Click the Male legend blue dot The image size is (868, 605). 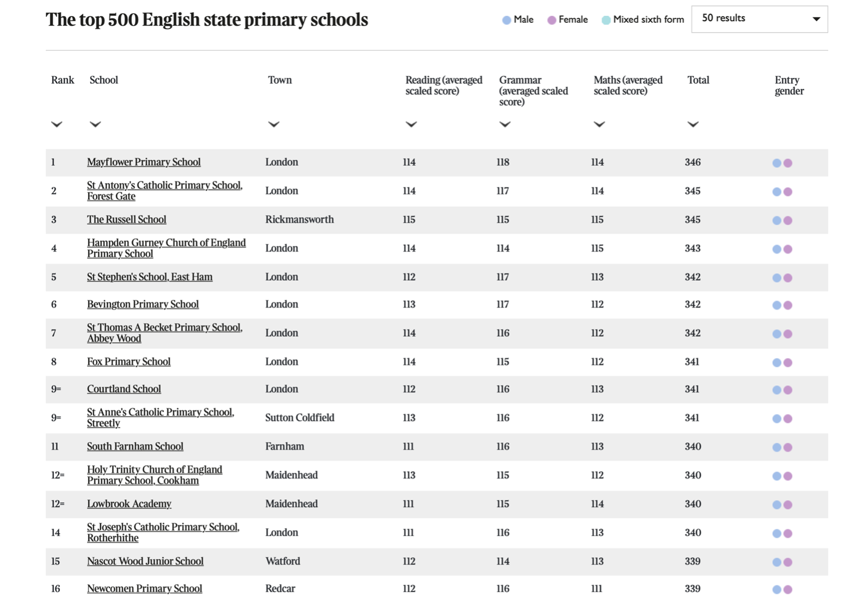point(507,20)
